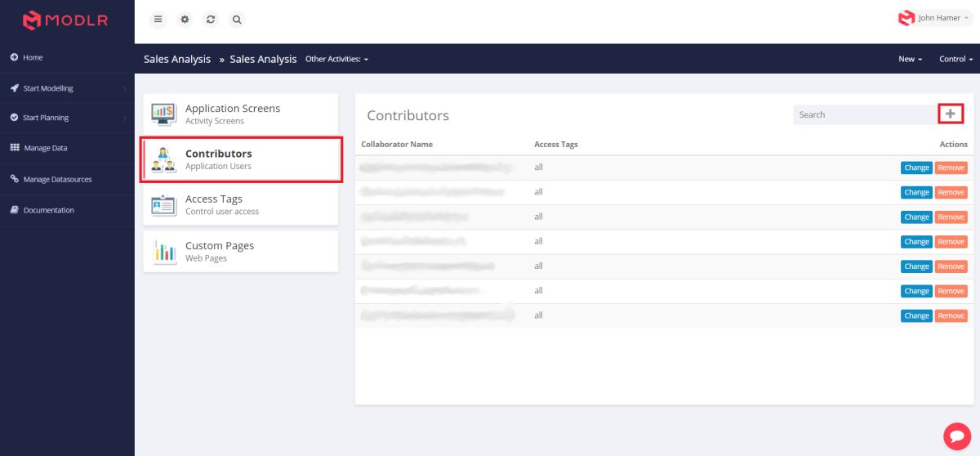Click the Access Tags column header
This screenshot has height=456, width=980.
pos(556,144)
